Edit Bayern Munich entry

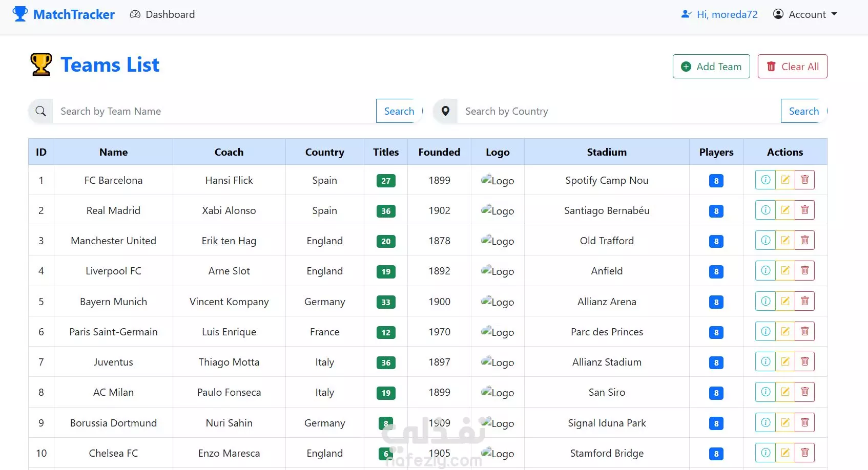785,301
